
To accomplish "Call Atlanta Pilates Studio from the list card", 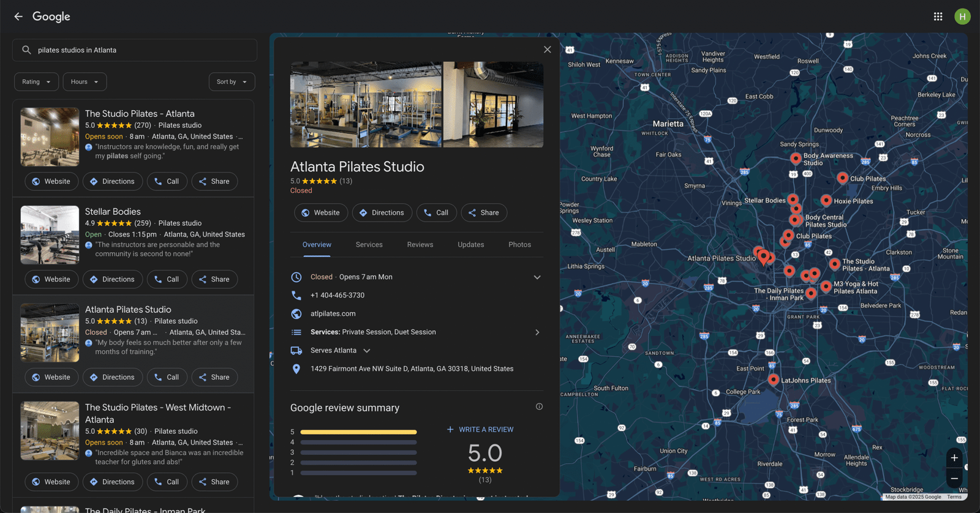I will 167,377.
